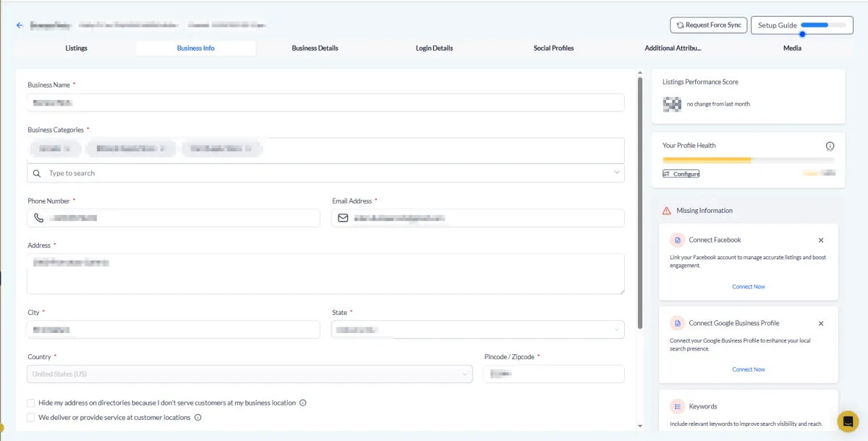The width and height of the screenshot is (868, 441).
Task: Click Connect Now for Google Business Profile
Action: click(749, 369)
